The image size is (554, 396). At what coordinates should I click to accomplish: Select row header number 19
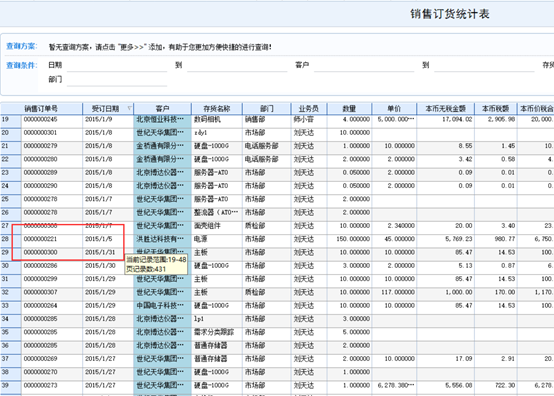pyautogui.click(x=11, y=119)
